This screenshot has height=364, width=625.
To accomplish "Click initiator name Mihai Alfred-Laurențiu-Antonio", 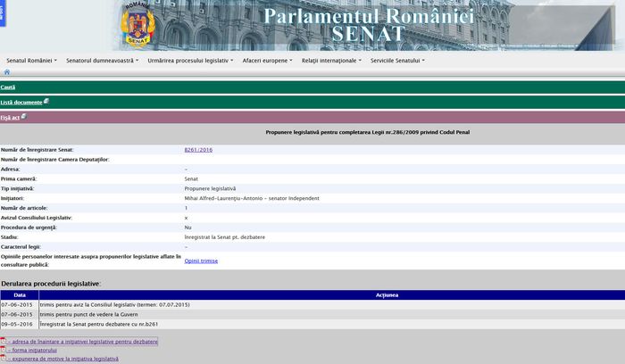I will [x=223, y=198].
